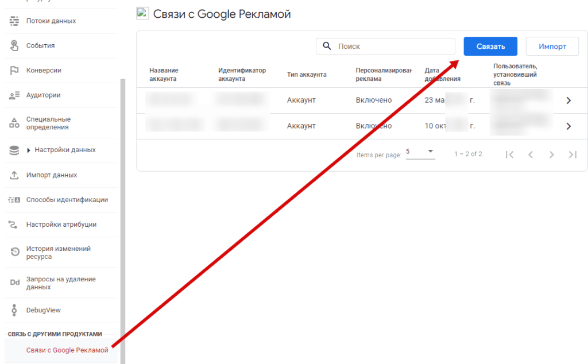
Task: Click the search magnifier icon
Action: (x=327, y=46)
